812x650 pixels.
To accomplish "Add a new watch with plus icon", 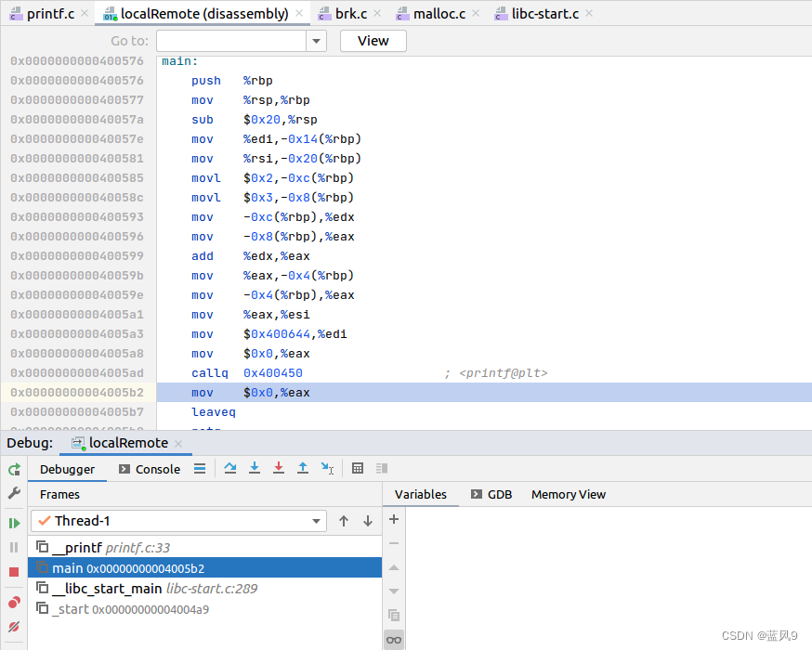I will click(x=394, y=519).
